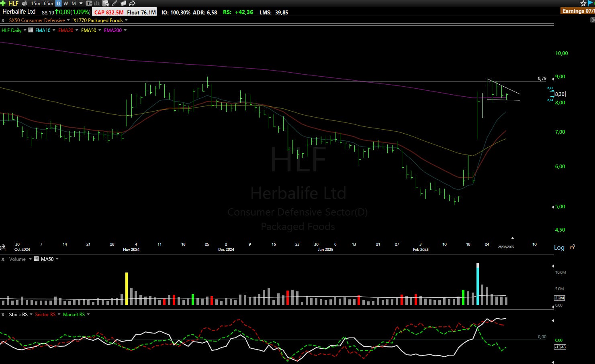Select the text label tool icon
This screenshot has height=364, width=595.
click(89, 3)
